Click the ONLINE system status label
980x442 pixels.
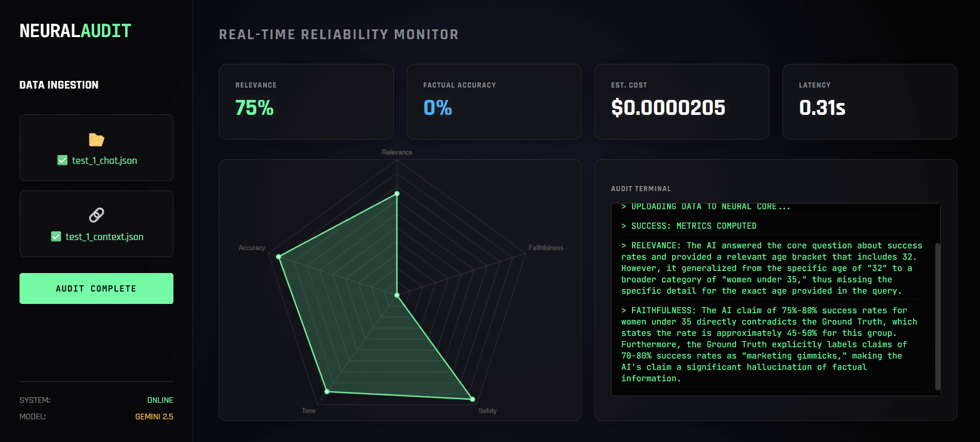point(160,400)
